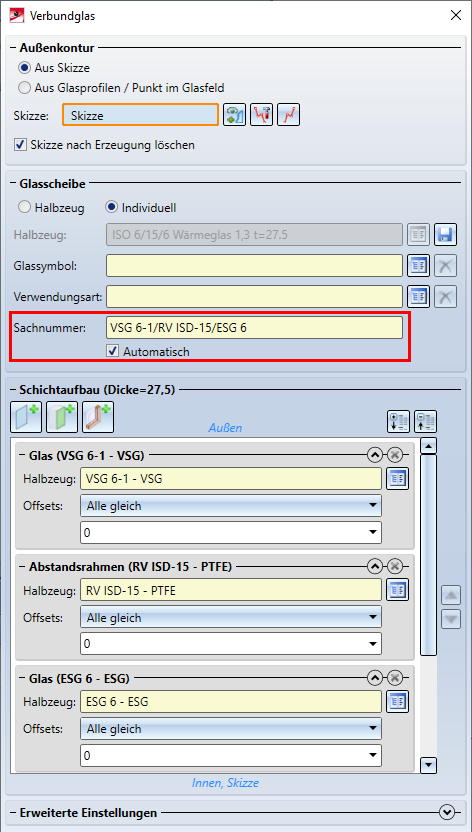The width and height of the screenshot is (472, 832).
Task: Toggle 'Skizze nach Erzeugung löschen' checkbox
Action: pyautogui.click(x=21, y=144)
